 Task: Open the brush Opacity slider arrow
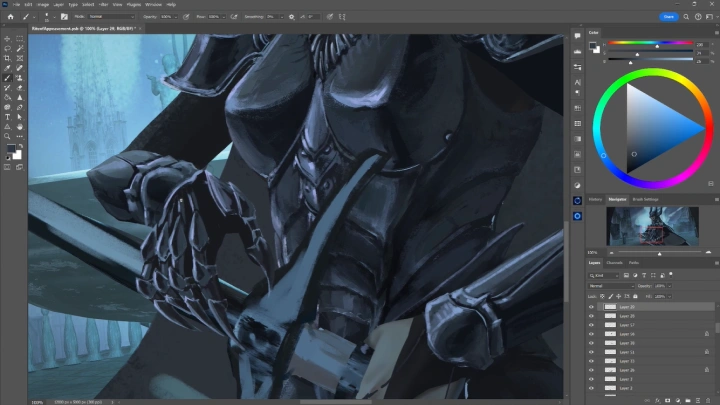click(x=175, y=17)
